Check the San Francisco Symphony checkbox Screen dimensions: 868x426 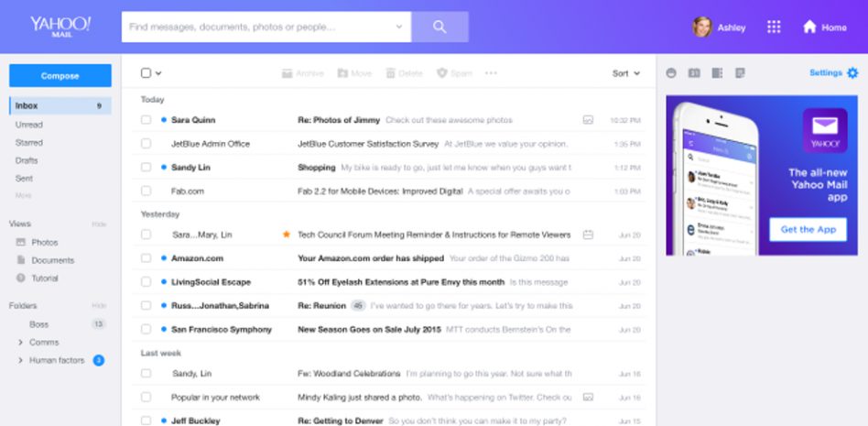pyautogui.click(x=146, y=329)
